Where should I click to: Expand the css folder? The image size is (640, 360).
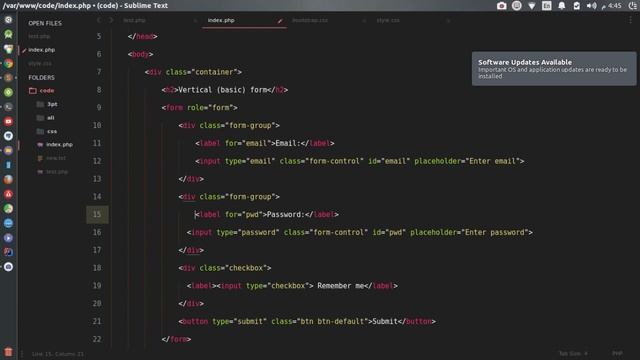coord(47,131)
